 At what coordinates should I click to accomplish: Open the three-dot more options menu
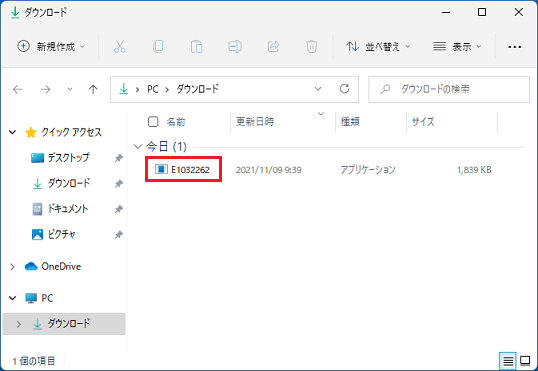click(x=515, y=47)
